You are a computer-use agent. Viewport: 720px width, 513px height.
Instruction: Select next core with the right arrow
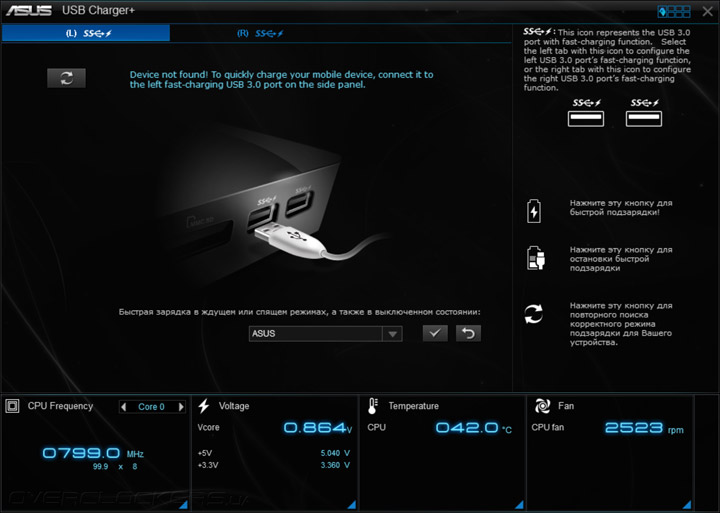(181, 406)
